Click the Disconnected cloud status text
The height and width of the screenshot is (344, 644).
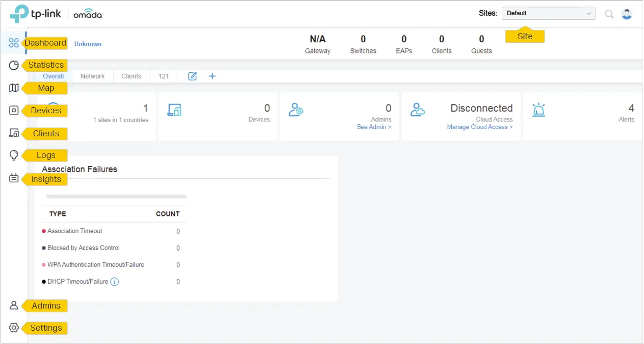[482, 108]
